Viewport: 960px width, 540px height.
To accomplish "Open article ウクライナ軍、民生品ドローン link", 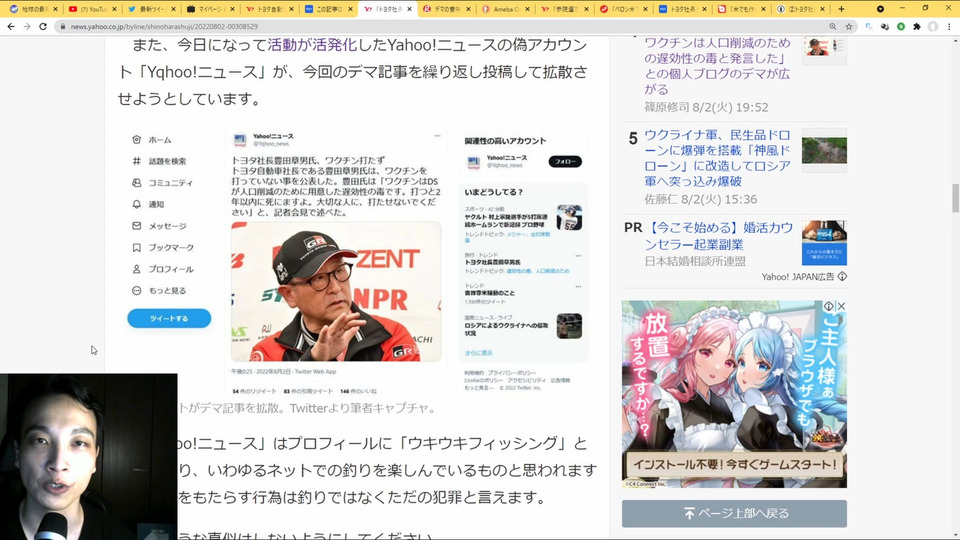I will pos(717,158).
